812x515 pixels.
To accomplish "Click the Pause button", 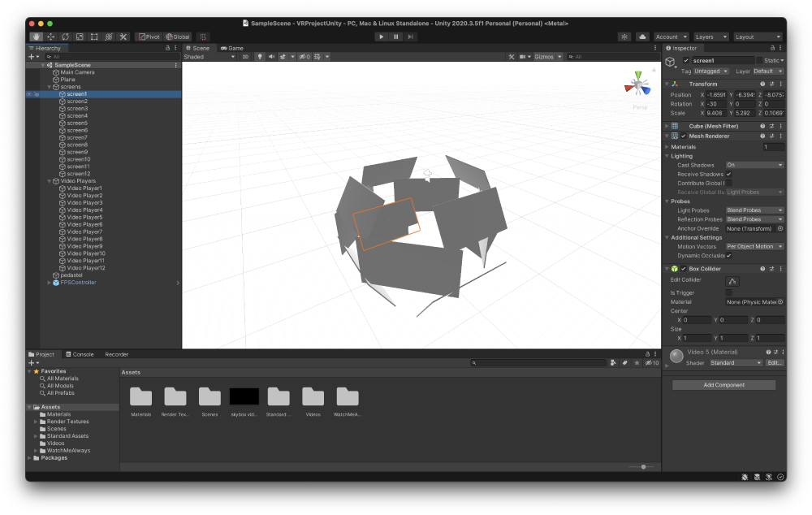I will click(x=396, y=37).
